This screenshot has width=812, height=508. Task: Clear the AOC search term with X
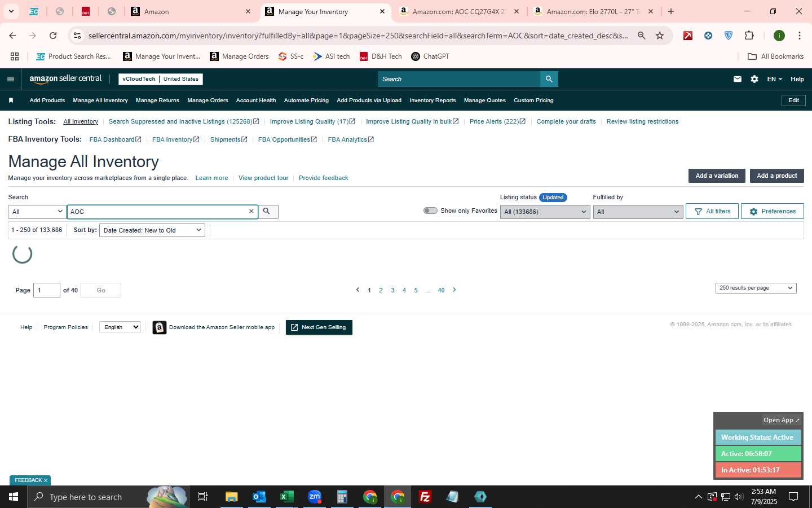click(x=251, y=212)
